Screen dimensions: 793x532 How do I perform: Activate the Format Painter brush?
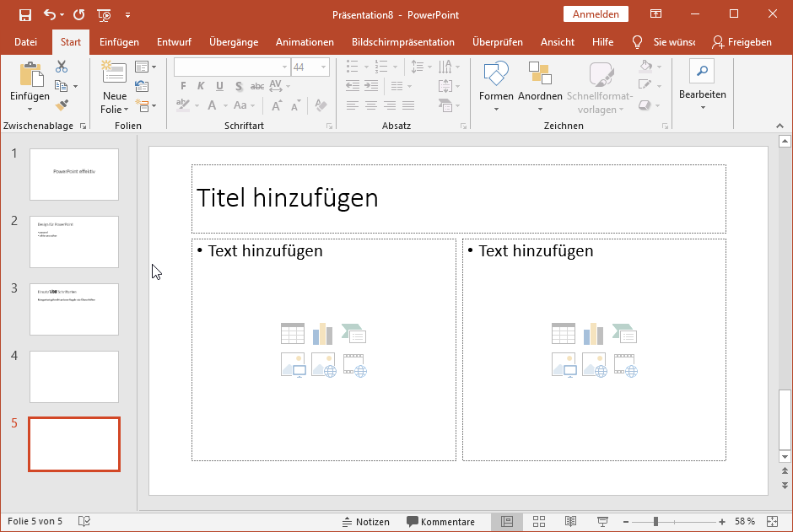(x=62, y=105)
